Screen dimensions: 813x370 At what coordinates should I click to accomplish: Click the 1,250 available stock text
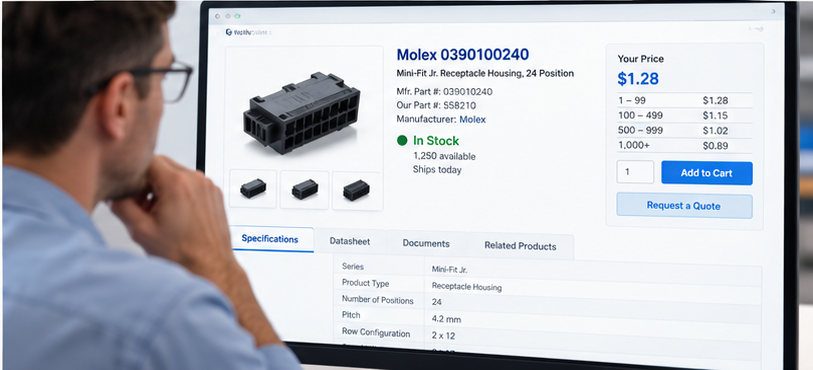click(x=444, y=156)
